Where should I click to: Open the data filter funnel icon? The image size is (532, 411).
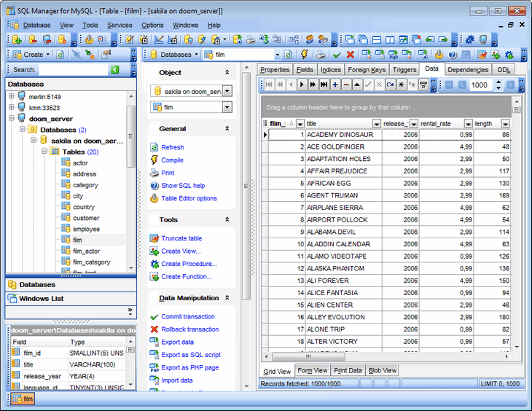click(x=423, y=85)
